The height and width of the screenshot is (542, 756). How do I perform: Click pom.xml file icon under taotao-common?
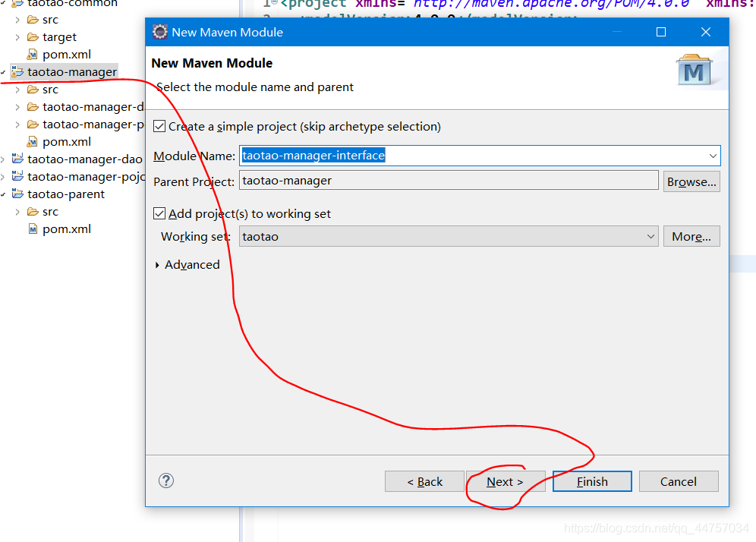pos(33,55)
